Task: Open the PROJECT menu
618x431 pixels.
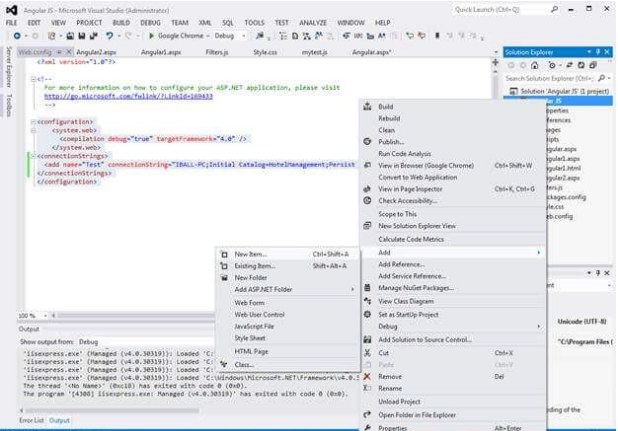Action: (x=89, y=23)
